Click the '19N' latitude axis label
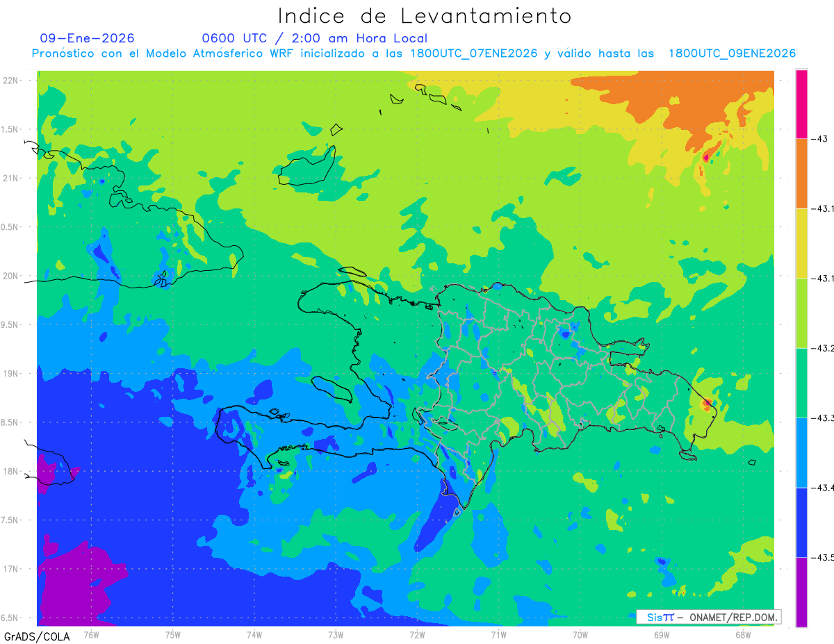The height and width of the screenshot is (644, 834). tap(10, 374)
